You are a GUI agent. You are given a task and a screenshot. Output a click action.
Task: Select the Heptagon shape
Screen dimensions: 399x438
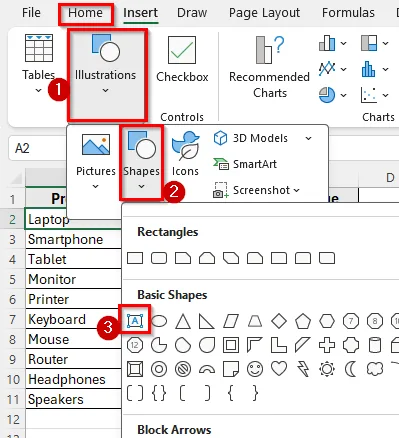point(351,321)
